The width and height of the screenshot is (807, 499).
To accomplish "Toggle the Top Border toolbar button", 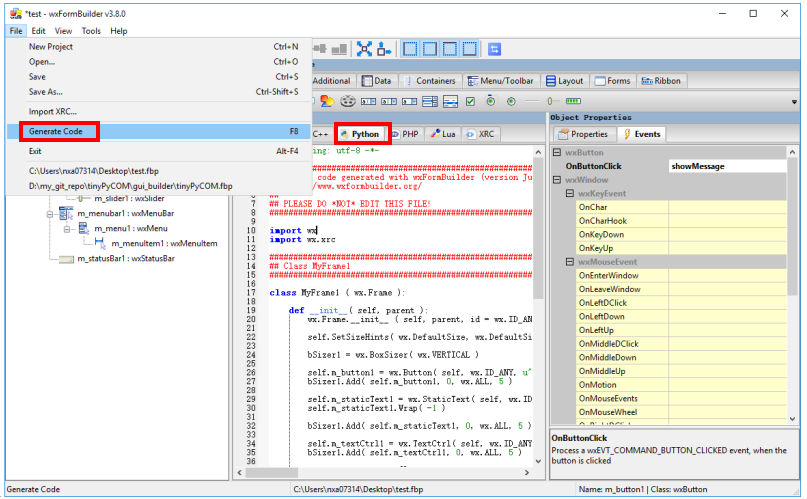I will (450, 49).
